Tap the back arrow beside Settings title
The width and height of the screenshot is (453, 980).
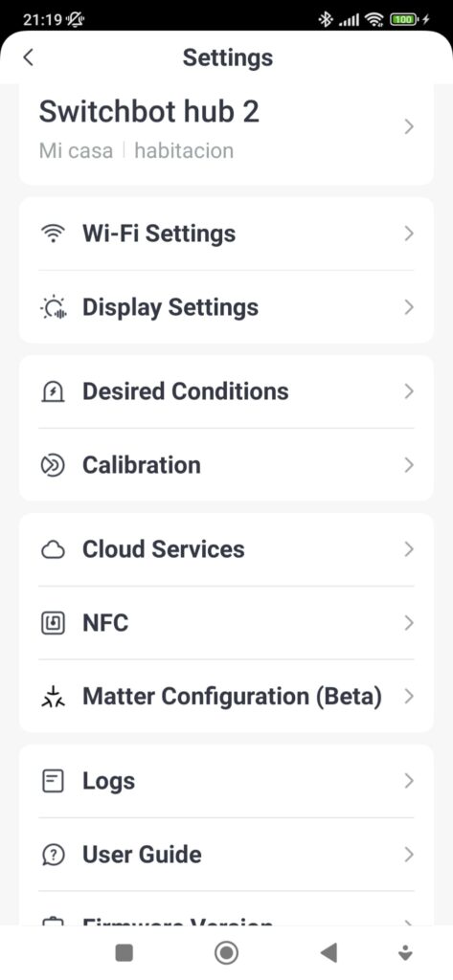[28, 57]
